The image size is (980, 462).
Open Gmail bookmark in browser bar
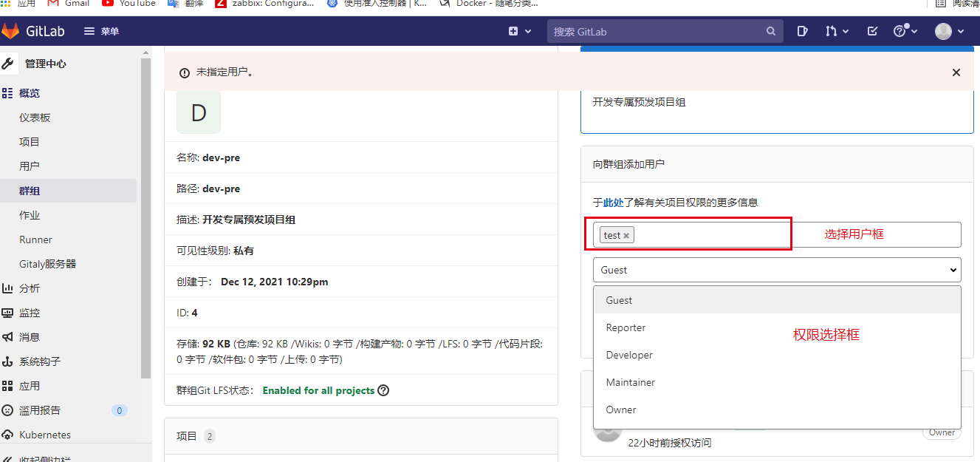pos(68,4)
